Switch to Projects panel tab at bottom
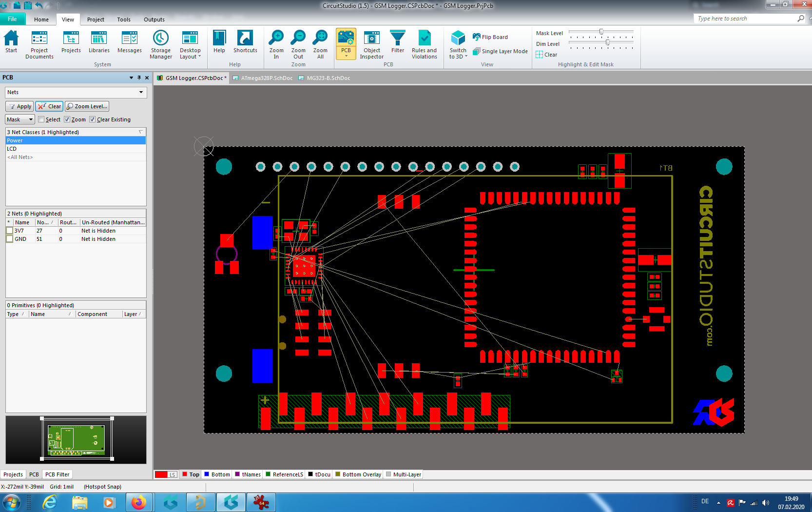This screenshot has width=812, height=512. pyautogui.click(x=13, y=474)
